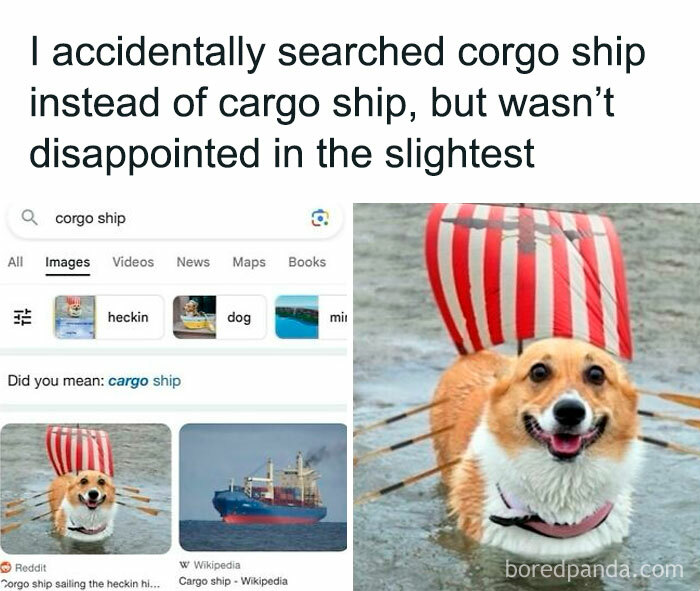Open the Maps tab
The height and width of the screenshot is (591, 700).
(x=249, y=262)
